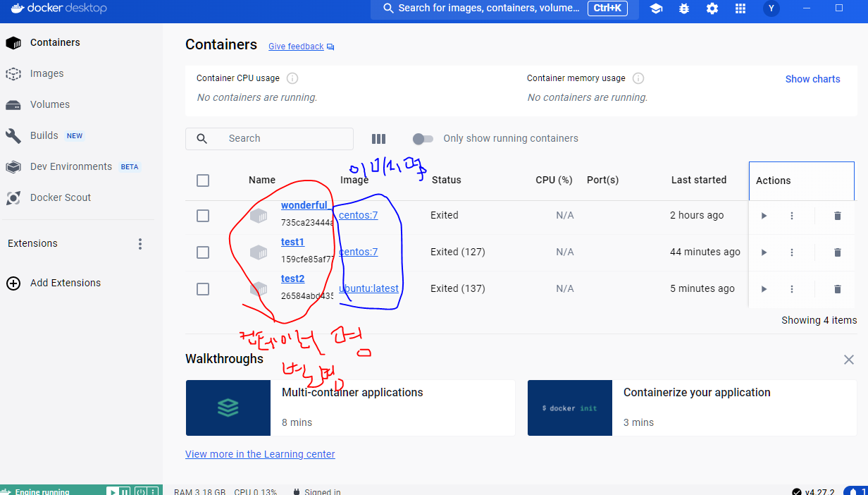Open the test2 container link
Screen dimensions: 868x495
point(292,279)
